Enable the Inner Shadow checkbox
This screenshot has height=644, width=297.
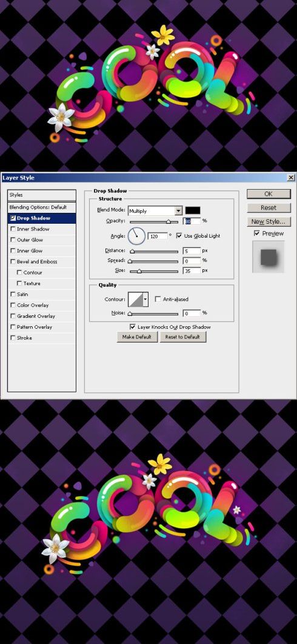point(13,229)
